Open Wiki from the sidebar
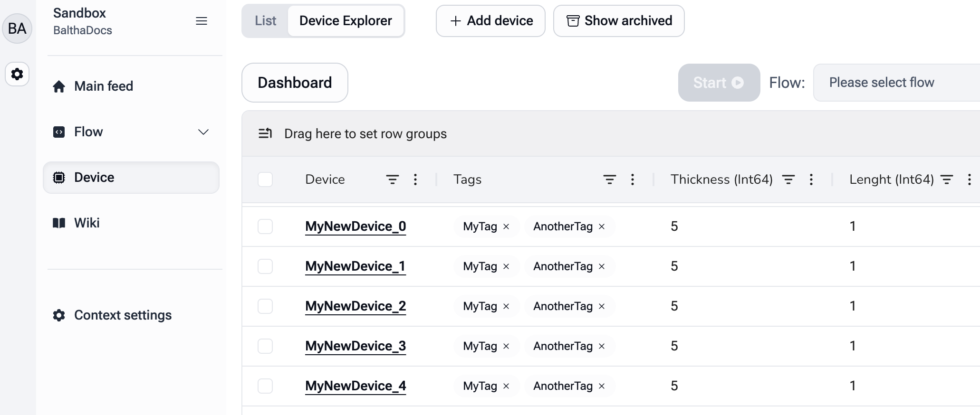 [131, 223]
